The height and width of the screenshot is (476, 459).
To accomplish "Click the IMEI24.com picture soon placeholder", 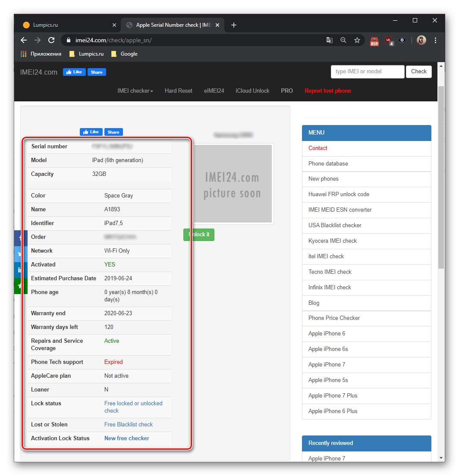I will (233, 184).
